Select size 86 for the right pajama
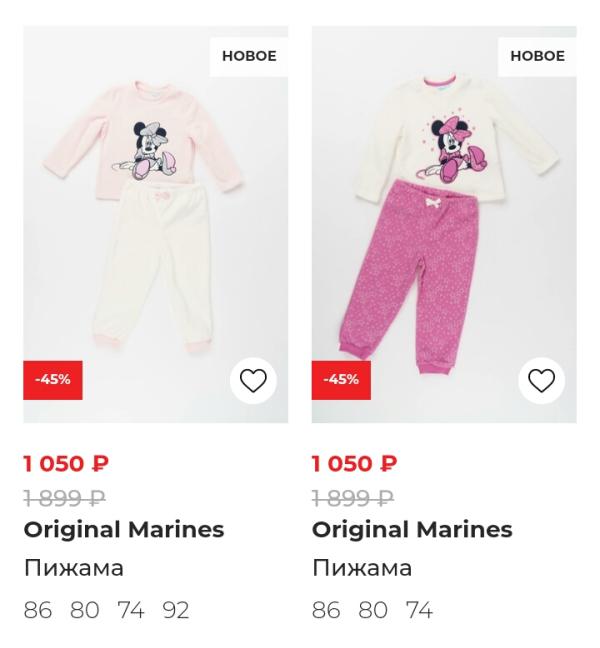Image resolution: width=600 pixels, height=648 pixels. [x=326, y=610]
